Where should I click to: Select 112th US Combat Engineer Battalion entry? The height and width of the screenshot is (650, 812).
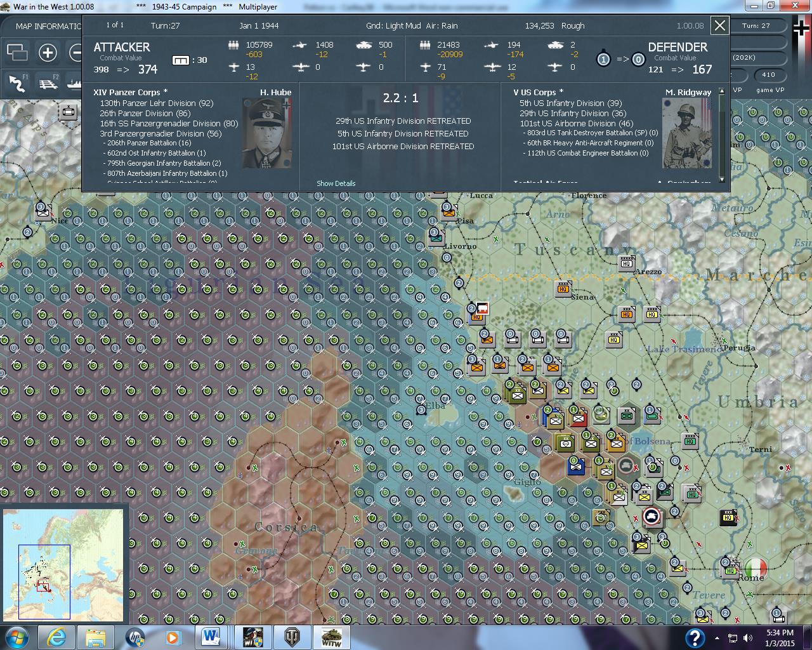click(586, 153)
